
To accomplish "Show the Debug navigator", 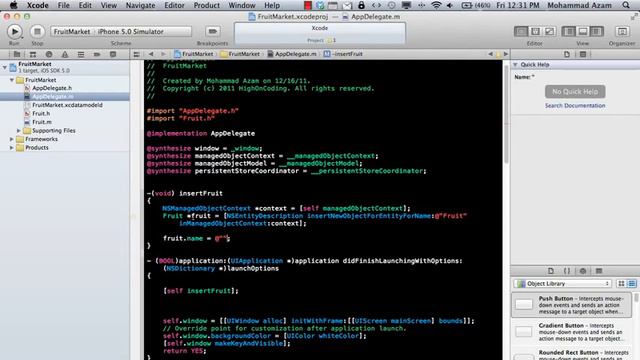I will click(x=81, y=54).
